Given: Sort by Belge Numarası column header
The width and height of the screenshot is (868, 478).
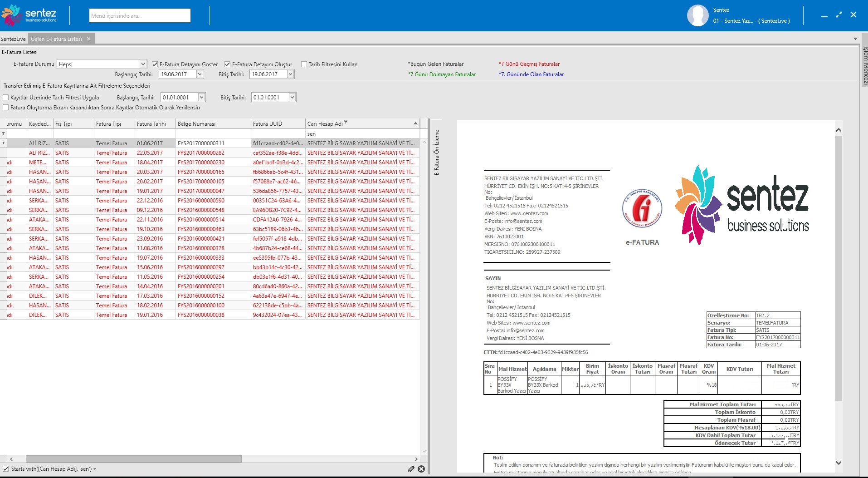Looking at the screenshot, I should point(213,123).
